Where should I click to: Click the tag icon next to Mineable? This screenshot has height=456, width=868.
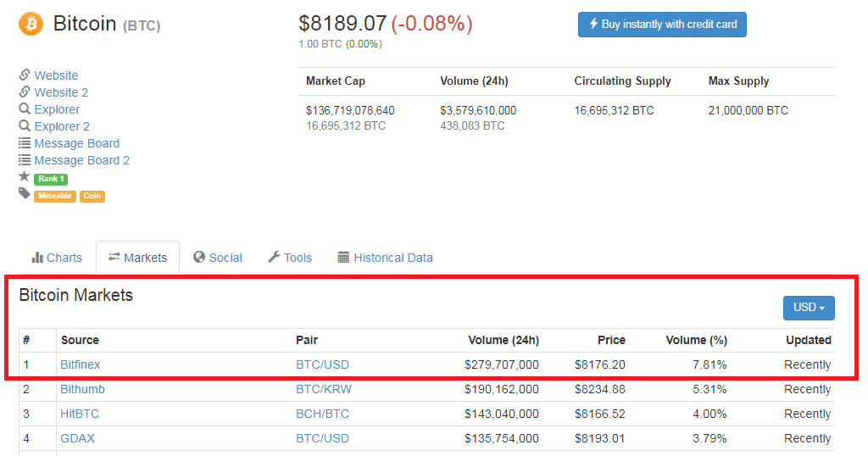pyautogui.click(x=25, y=193)
